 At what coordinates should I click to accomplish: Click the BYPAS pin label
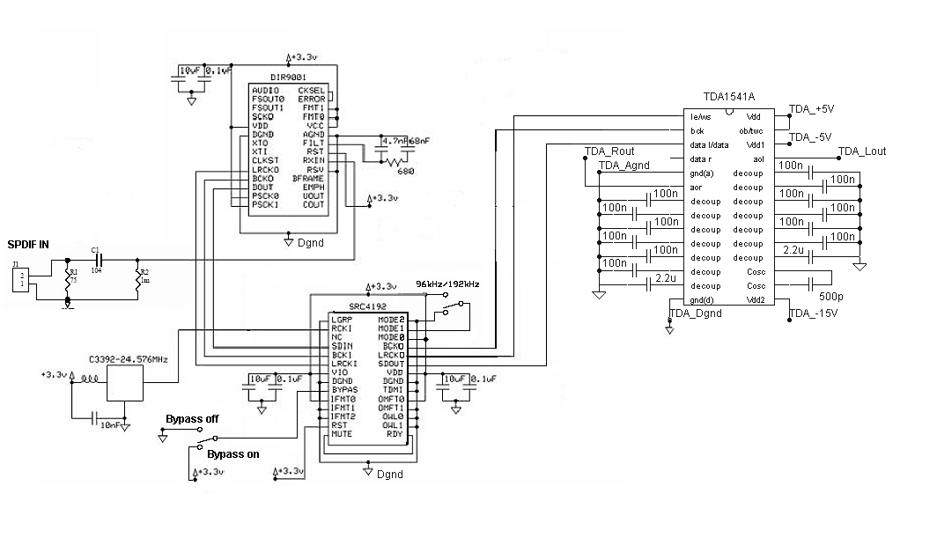[x=345, y=390]
